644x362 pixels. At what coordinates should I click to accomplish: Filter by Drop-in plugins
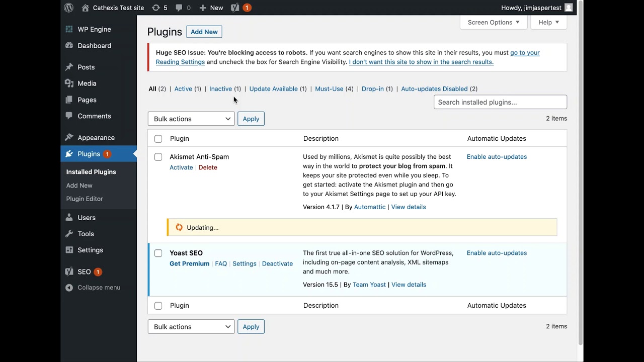click(x=373, y=88)
